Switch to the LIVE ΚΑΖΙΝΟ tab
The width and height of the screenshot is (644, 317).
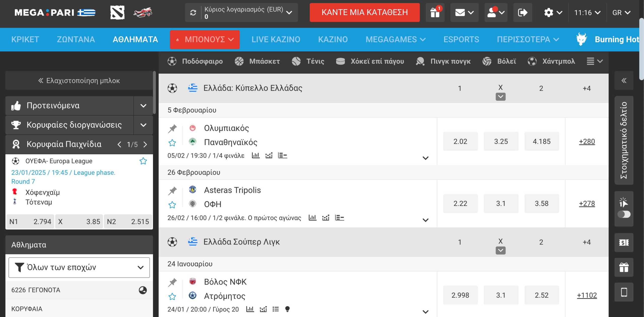pyautogui.click(x=276, y=39)
